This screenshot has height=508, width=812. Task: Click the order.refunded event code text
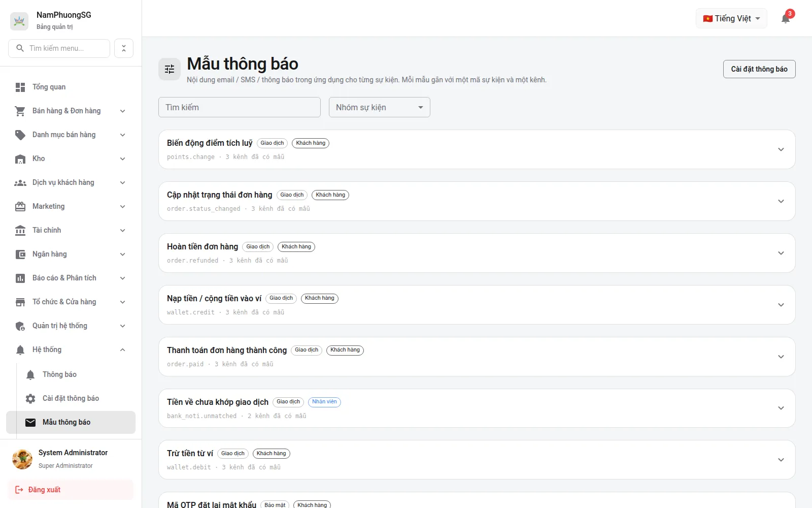[x=193, y=261]
